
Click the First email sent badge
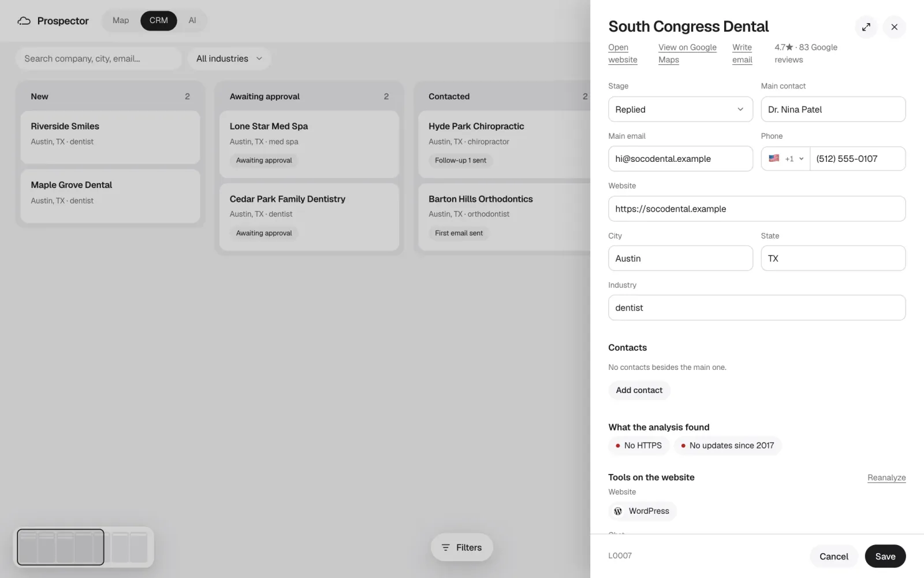(459, 233)
